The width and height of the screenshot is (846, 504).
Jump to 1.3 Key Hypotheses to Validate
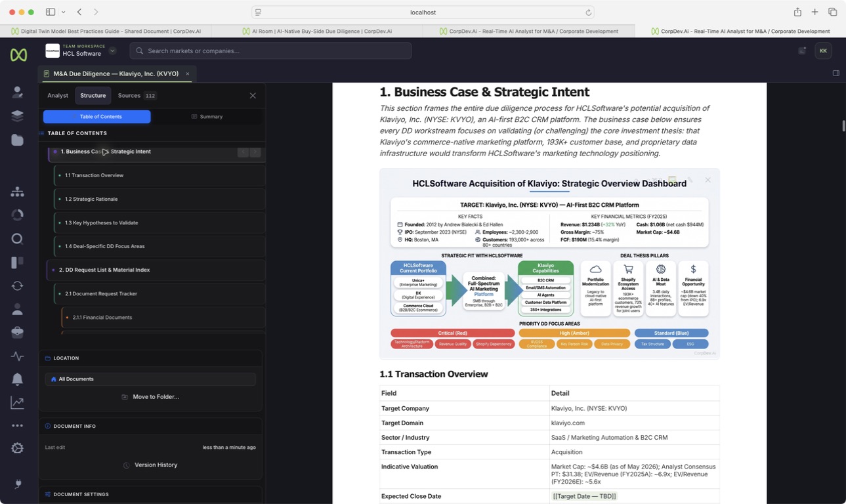159,222
